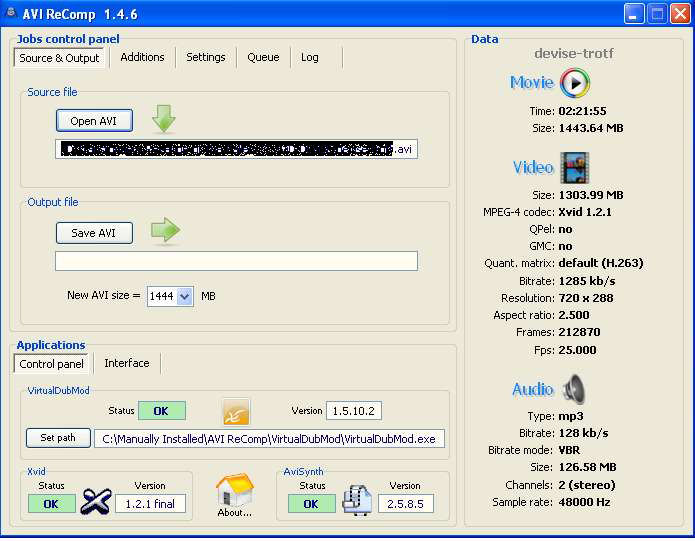The image size is (695, 541).
Task: Click the Movie play icon
Action: (x=575, y=83)
